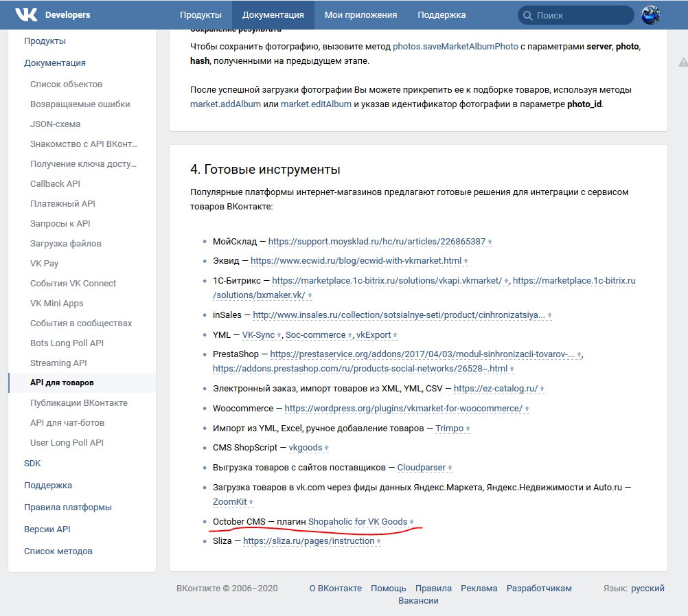Open addons.prestashop.com 26528 link
Viewport: 688px width, 616px height.
pos(360,369)
